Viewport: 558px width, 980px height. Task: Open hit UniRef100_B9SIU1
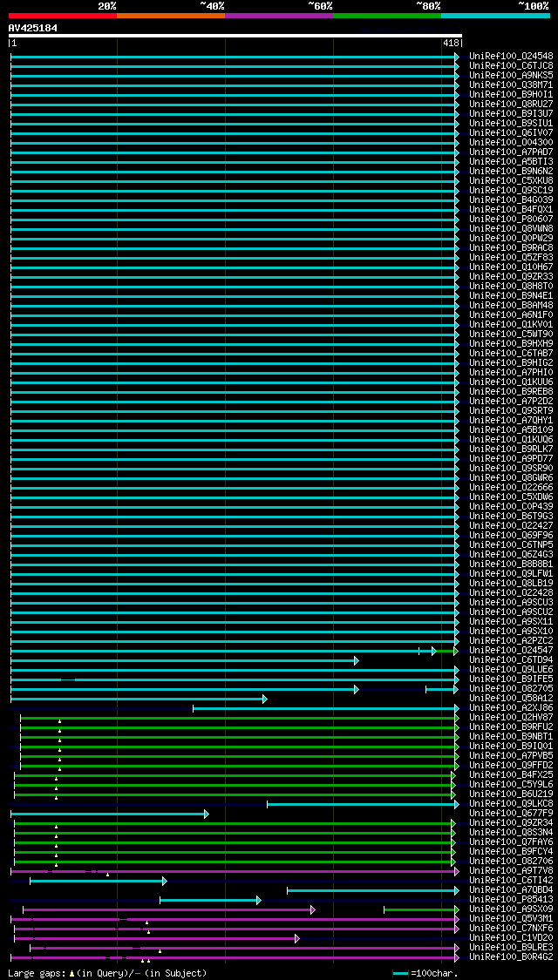point(511,123)
